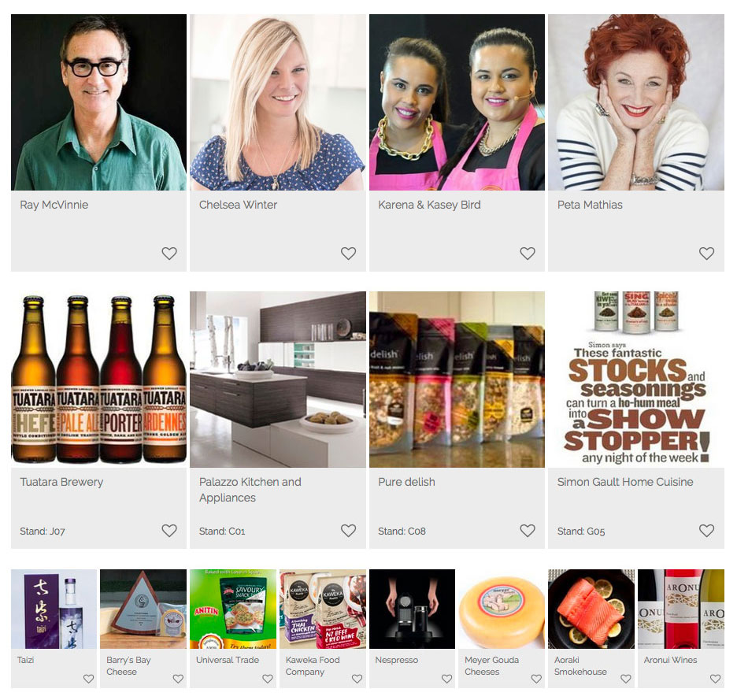Open the Aronui Wines listing
The width and height of the screenshot is (737, 700).
tap(670, 660)
